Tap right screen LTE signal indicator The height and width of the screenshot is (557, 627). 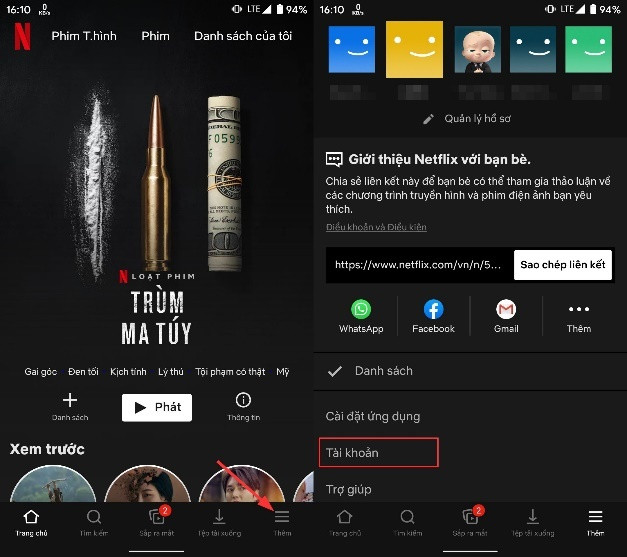tap(573, 9)
